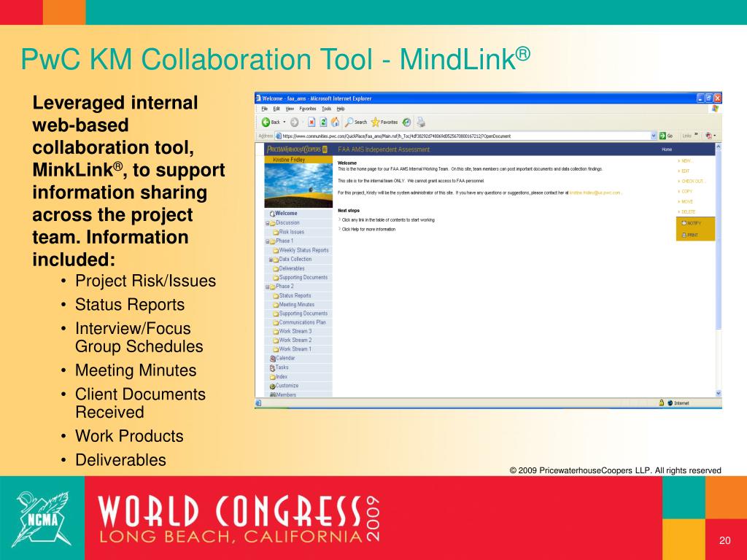Screen dimensions: 747x560
Task: Open Risk Issues folder in sidebar
Action: tap(289, 232)
